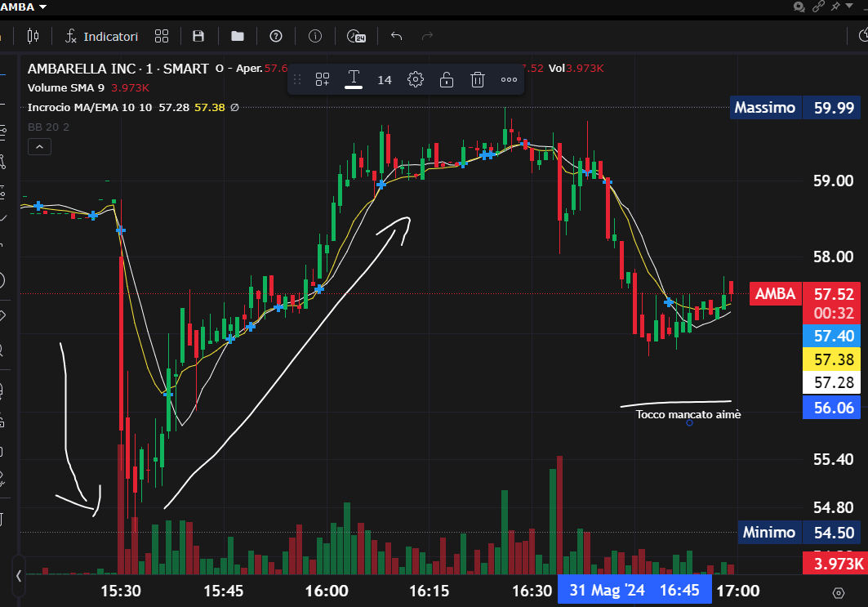Redo the last undone chart action

pos(427,37)
